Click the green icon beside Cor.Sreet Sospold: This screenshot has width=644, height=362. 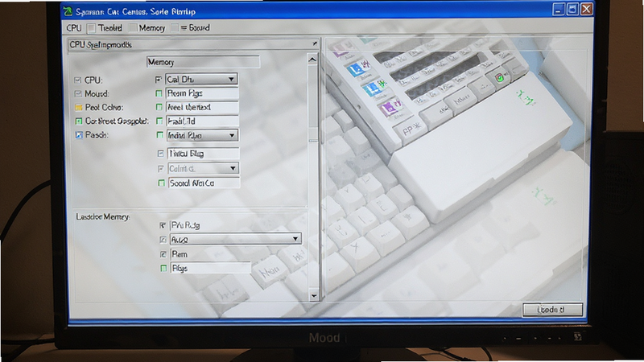pos(78,121)
